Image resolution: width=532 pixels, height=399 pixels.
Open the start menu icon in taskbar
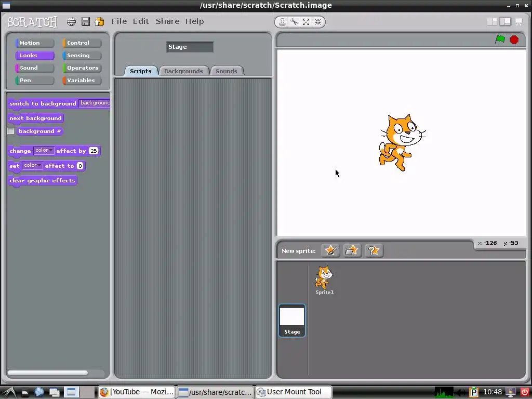9,392
